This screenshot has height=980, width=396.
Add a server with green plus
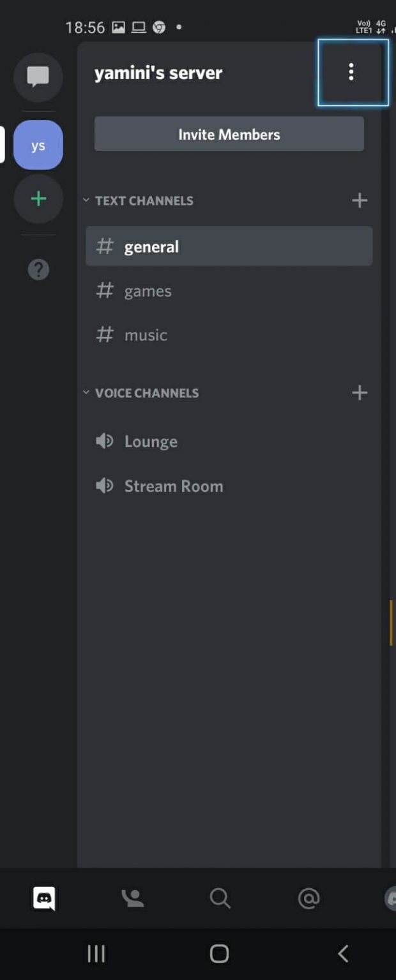pyautogui.click(x=38, y=199)
